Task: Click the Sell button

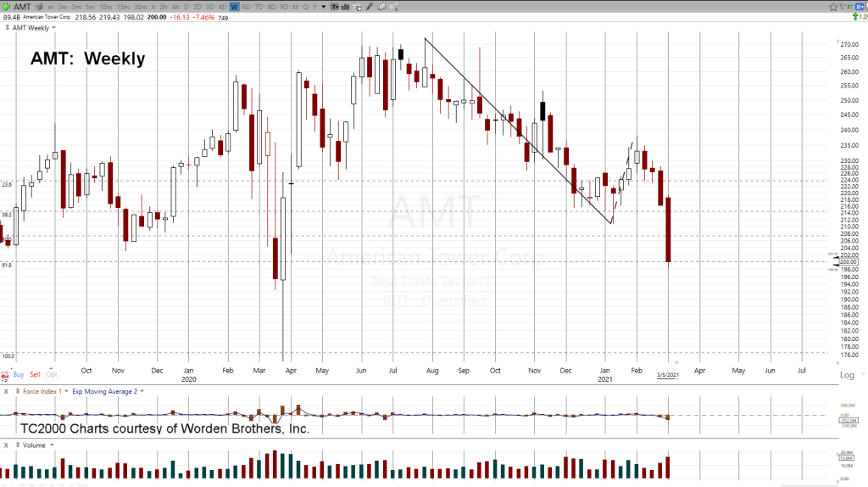Action: point(35,374)
